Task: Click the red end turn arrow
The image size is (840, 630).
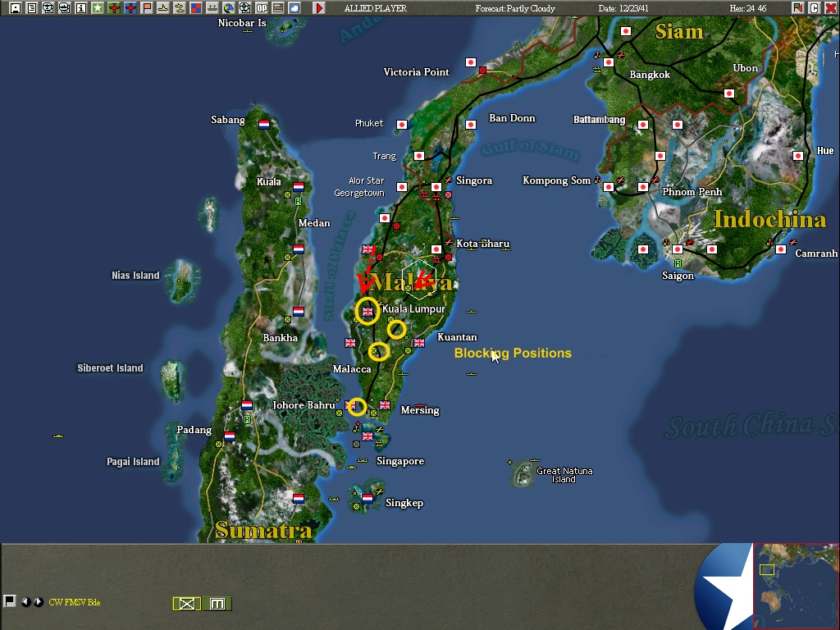Action: 319,7
